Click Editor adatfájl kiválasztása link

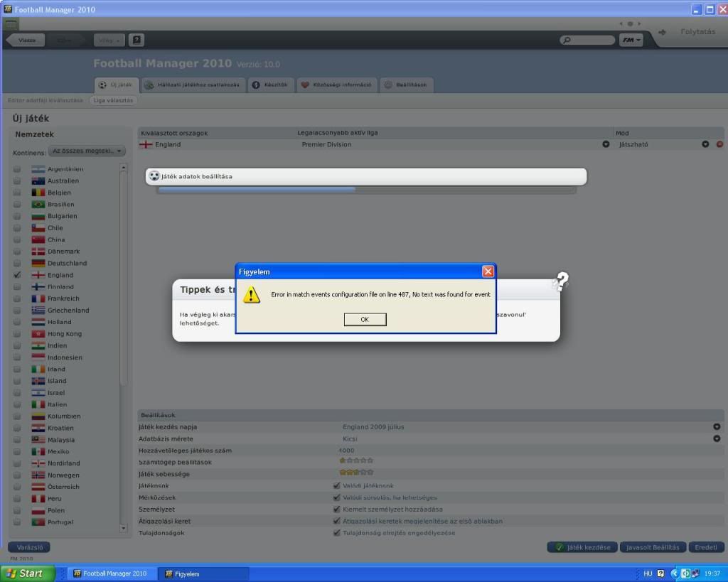coord(45,100)
